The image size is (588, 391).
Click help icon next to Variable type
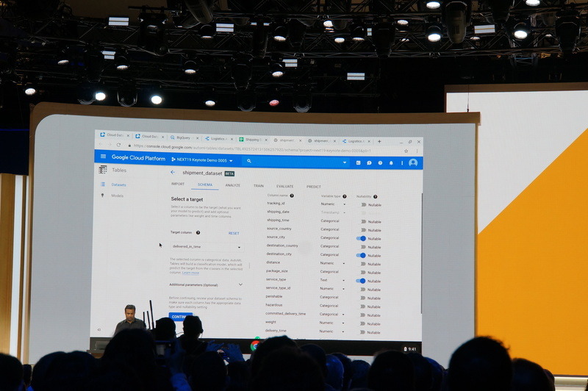[345, 196]
